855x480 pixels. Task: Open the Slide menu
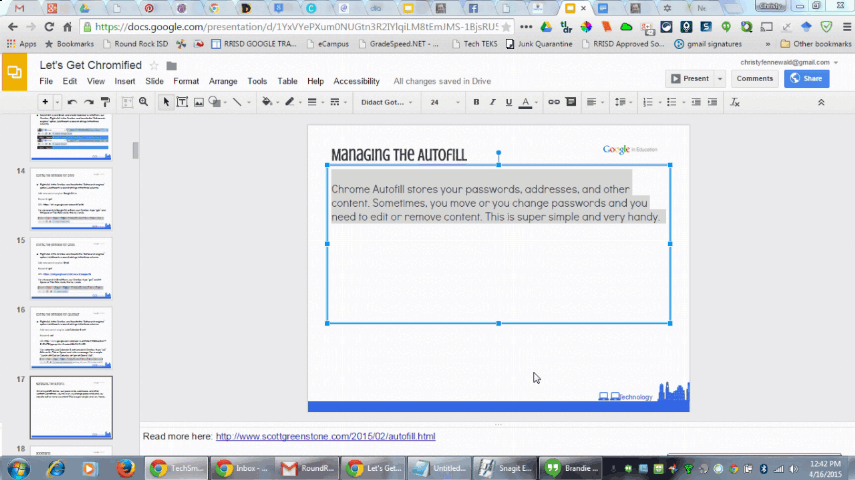(x=154, y=81)
